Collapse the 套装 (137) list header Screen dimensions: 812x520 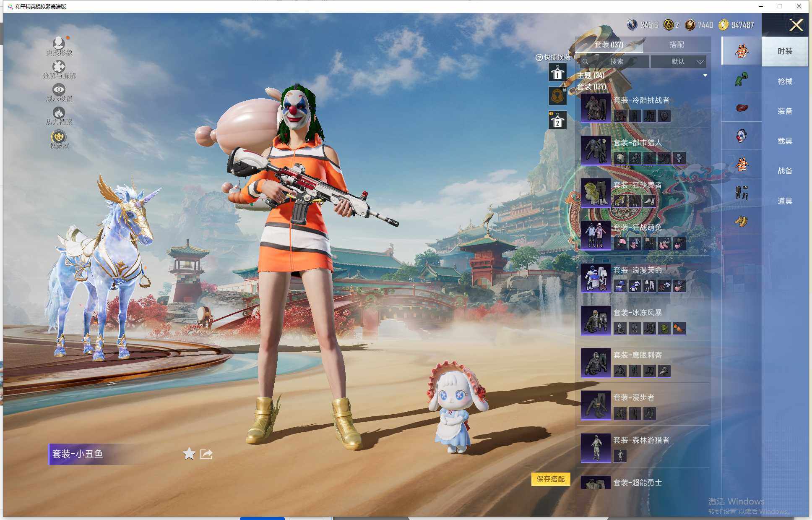click(x=591, y=87)
